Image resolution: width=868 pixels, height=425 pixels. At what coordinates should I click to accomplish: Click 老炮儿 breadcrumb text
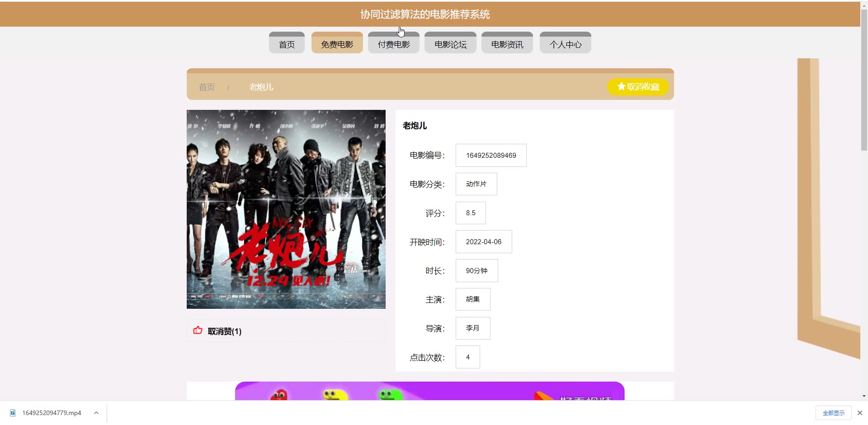[x=261, y=87]
